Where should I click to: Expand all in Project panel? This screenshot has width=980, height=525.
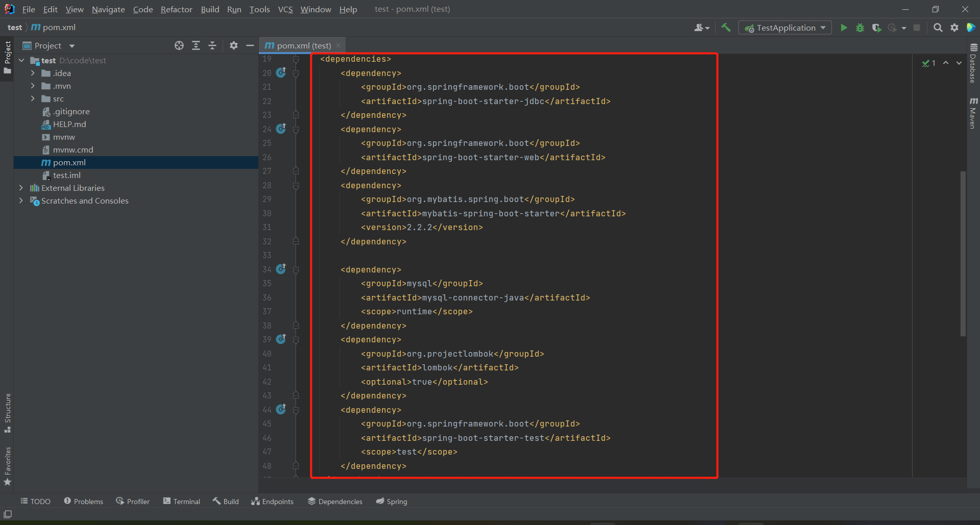click(x=196, y=45)
